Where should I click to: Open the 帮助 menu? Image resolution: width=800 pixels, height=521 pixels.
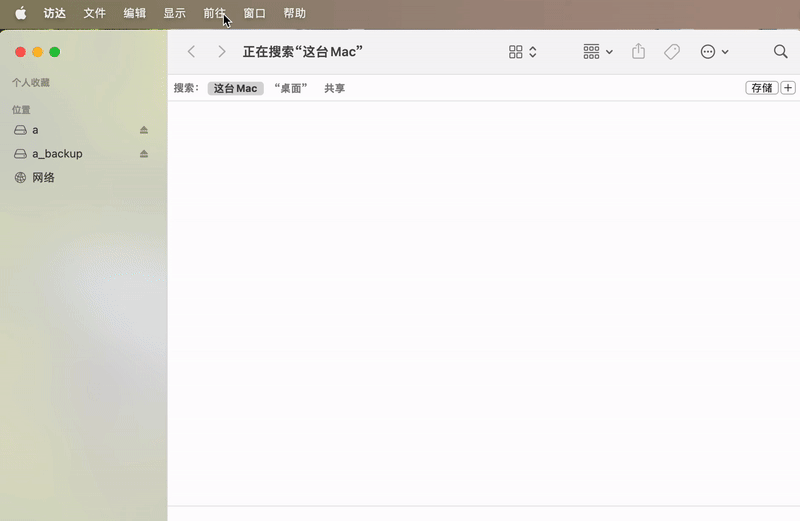(294, 13)
